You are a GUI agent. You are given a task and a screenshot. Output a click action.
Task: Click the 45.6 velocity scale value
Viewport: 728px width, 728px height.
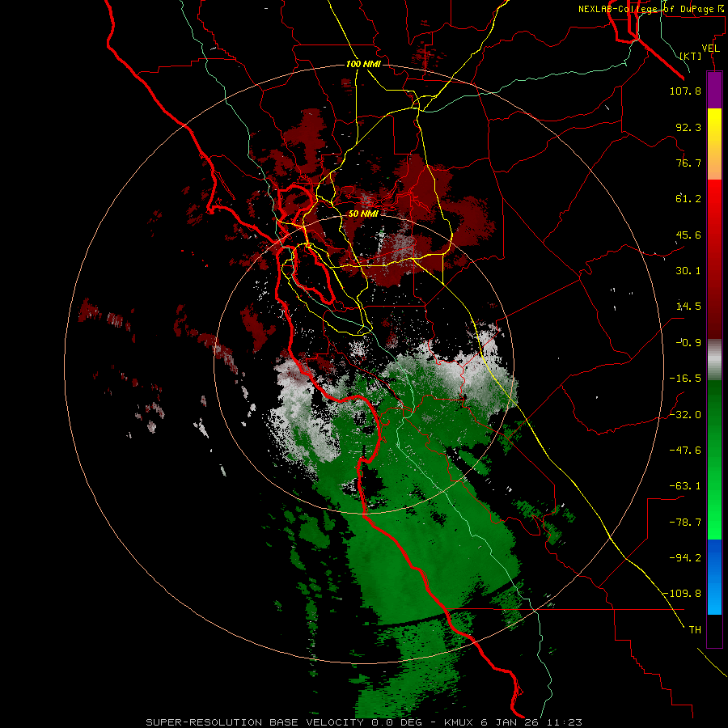688,235
